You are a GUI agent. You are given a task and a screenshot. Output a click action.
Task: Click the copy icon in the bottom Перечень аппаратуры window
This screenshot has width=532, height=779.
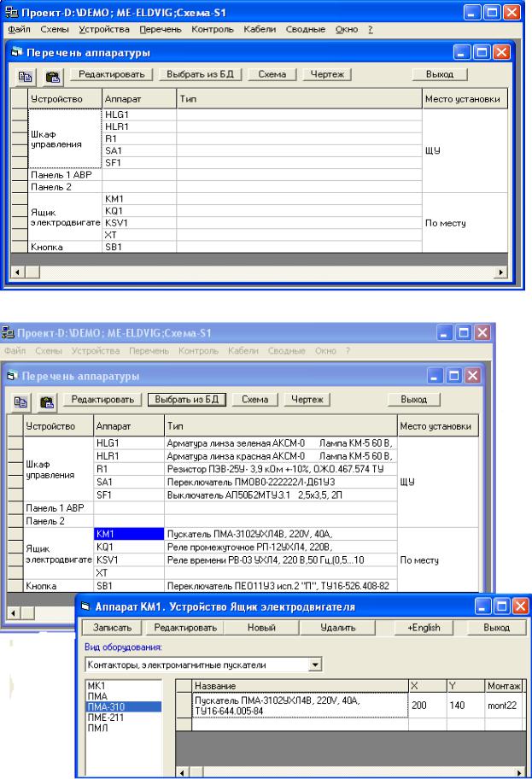(x=20, y=402)
